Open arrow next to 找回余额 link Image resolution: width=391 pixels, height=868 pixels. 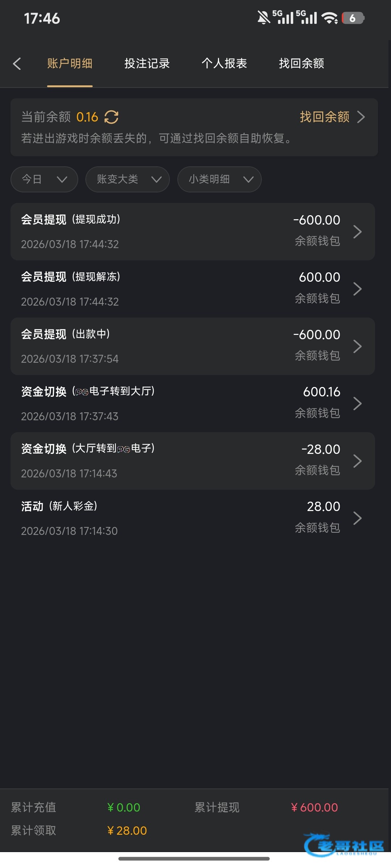click(361, 117)
